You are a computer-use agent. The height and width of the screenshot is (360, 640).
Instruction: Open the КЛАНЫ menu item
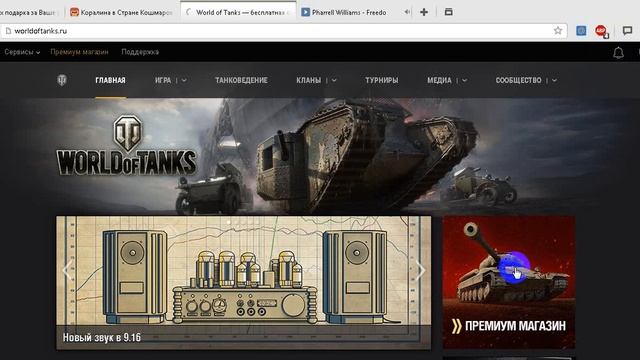309,80
